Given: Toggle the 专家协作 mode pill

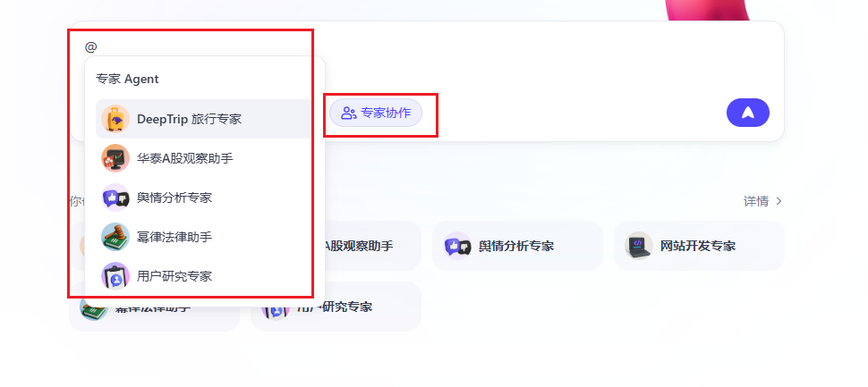Looking at the screenshot, I should [376, 113].
